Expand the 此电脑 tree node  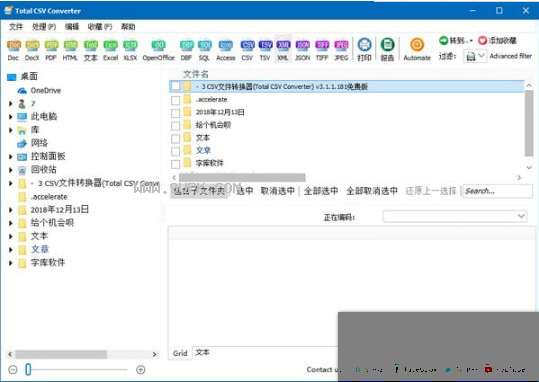[11, 117]
